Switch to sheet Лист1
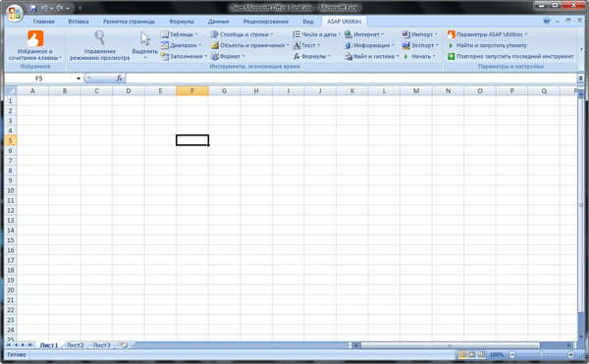The image size is (589, 364). tap(49, 345)
